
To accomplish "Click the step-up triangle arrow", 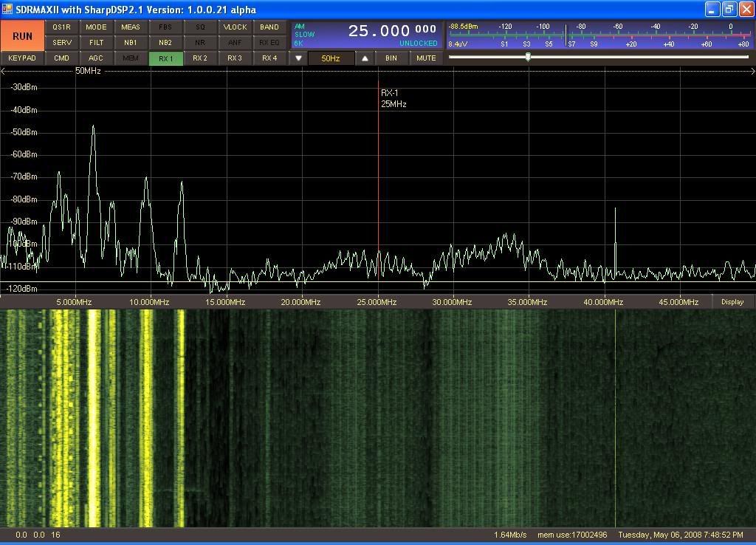I will [x=365, y=58].
